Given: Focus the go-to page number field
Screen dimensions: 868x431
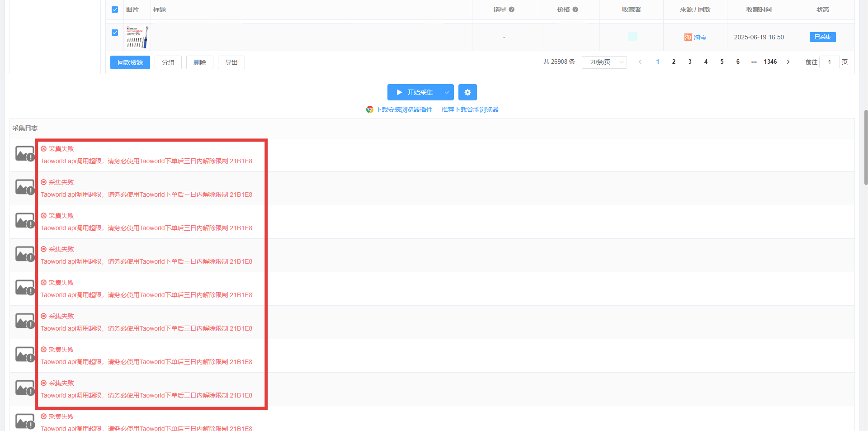Looking at the screenshot, I should click(830, 62).
